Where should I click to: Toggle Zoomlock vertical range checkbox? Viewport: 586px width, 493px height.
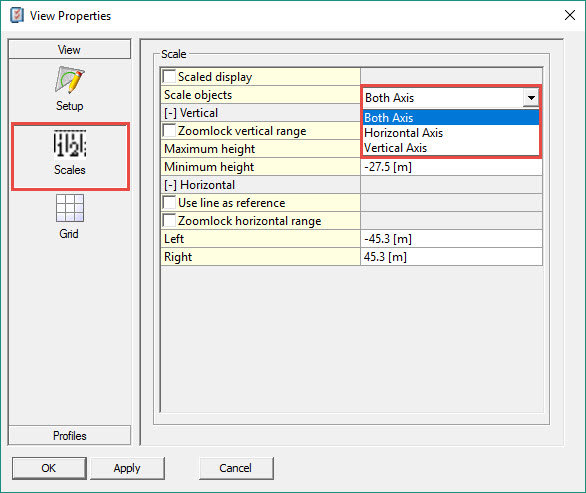click(169, 131)
